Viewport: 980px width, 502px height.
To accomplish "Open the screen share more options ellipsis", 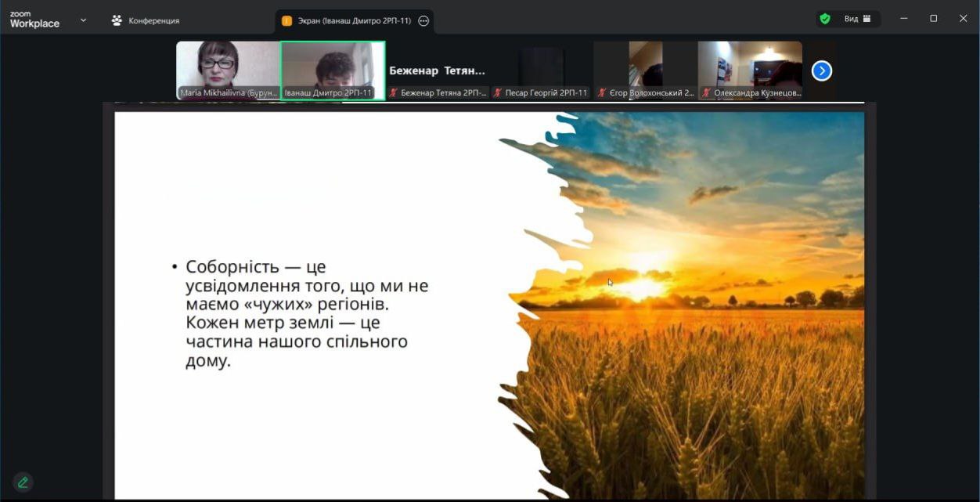I will [x=423, y=21].
